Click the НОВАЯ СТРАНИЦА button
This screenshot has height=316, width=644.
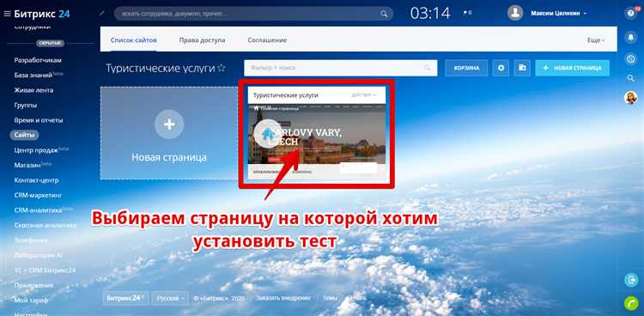pyautogui.click(x=572, y=68)
